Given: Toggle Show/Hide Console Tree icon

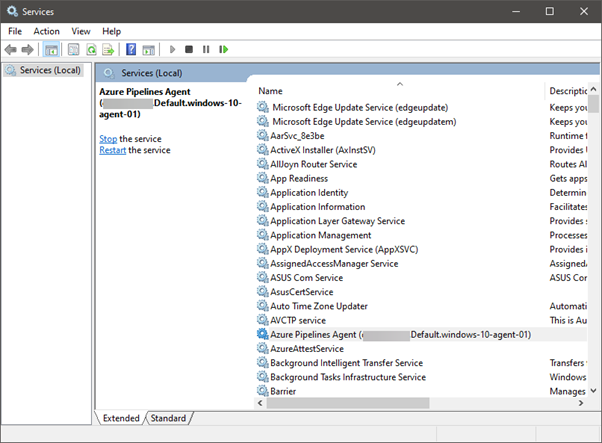Looking at the screenshot, I should (x=51, y=50).
